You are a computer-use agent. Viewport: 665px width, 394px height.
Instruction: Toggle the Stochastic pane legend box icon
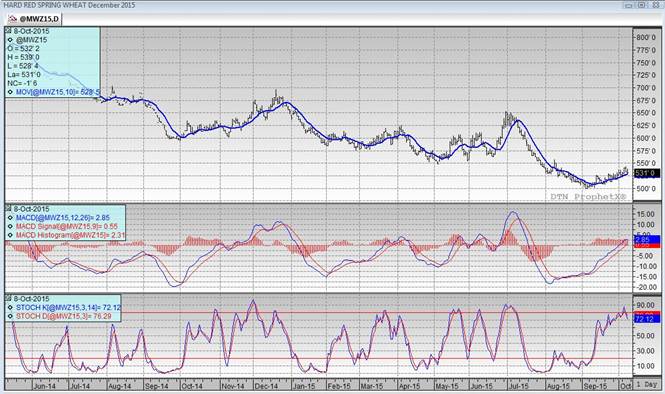[x=8, y=299]
